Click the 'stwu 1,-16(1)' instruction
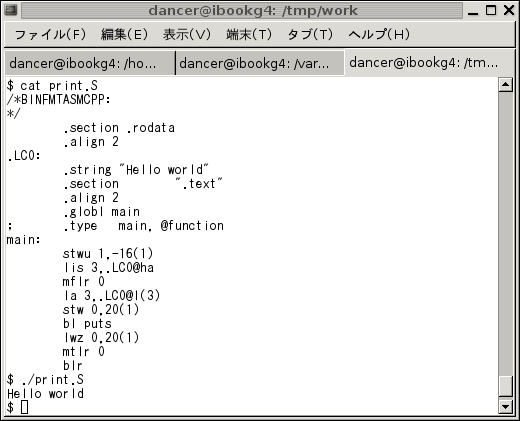The width and height of the screenshot is (520, 421). click(108, 254)
